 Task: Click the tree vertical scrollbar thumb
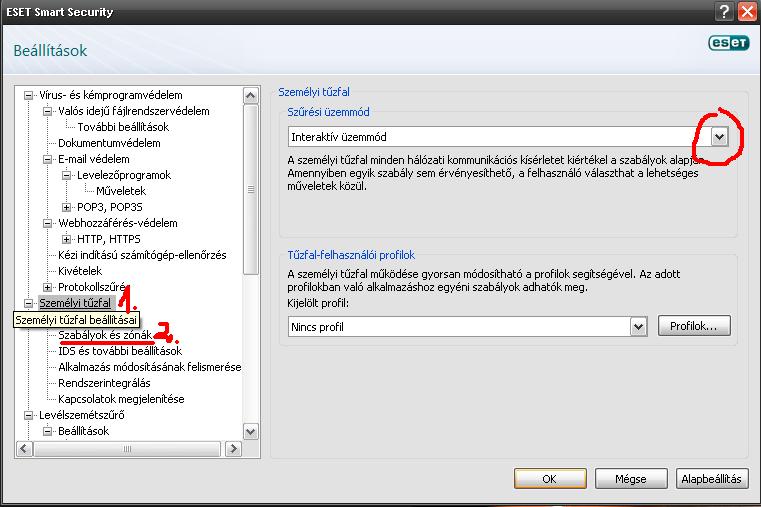pos(250,190)
